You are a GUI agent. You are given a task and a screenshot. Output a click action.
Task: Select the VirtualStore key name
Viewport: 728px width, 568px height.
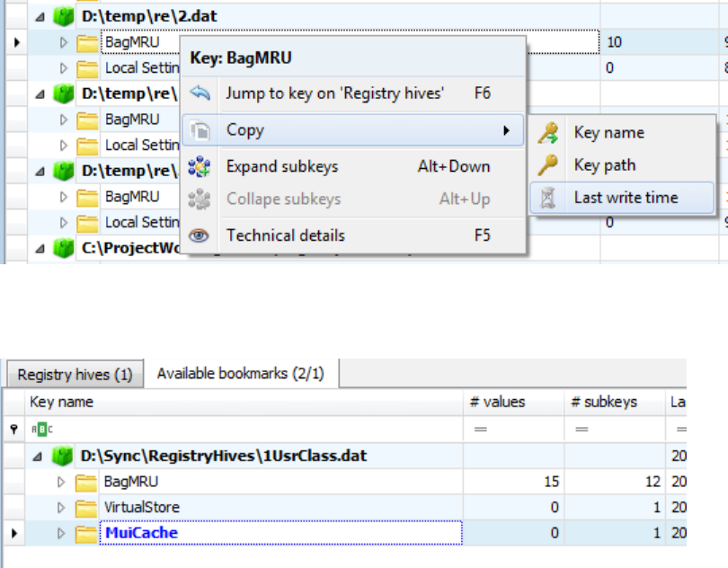142,508
